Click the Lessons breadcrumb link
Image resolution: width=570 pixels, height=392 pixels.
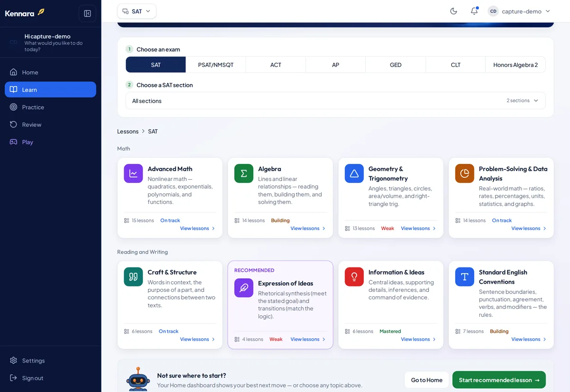[x=128, y=131]
